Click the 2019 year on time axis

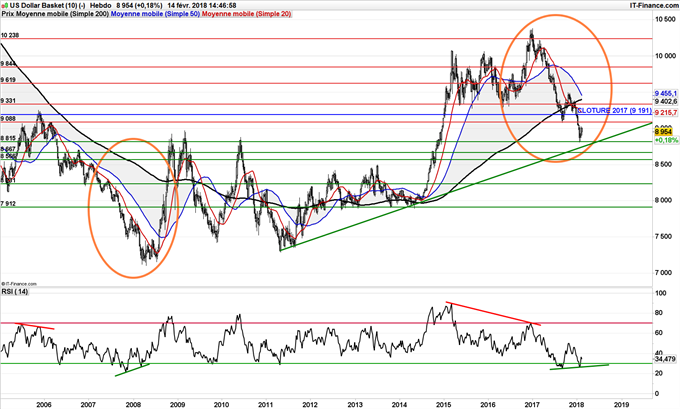pos(621,405)
